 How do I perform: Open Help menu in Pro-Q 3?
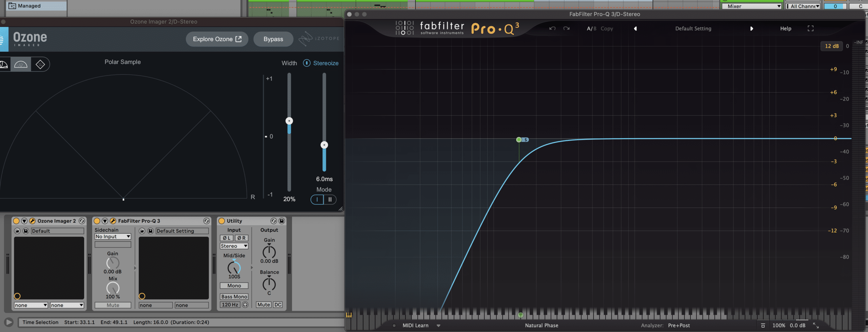pyautogui.click(x=786, y=29)
